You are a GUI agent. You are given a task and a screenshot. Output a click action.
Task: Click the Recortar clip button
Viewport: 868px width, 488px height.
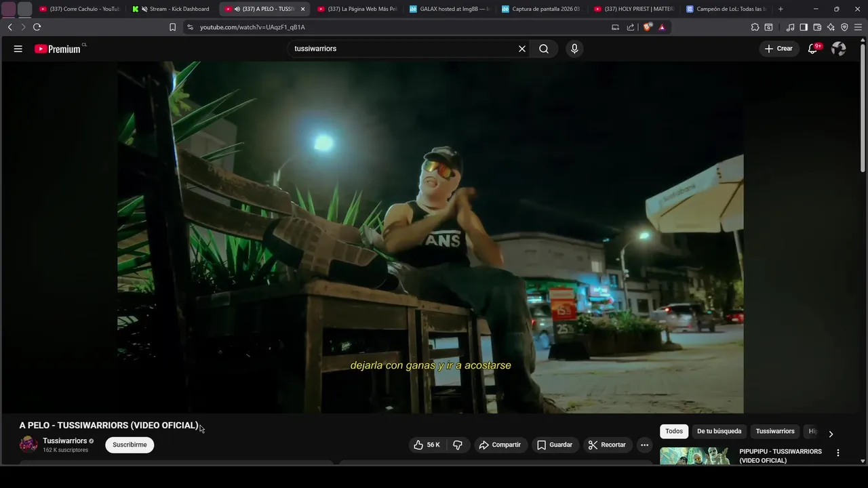click(607, 445)
